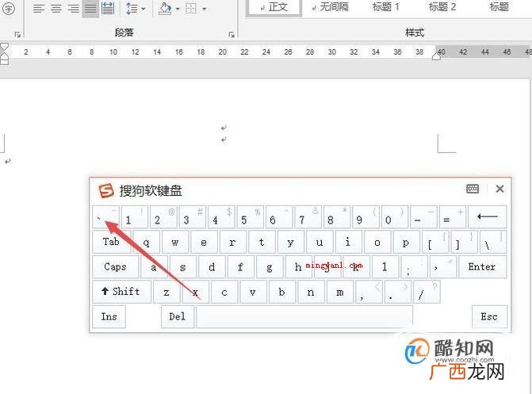Open paragraph settings dialog launcher
532x394 pixels.
[232, 34]
